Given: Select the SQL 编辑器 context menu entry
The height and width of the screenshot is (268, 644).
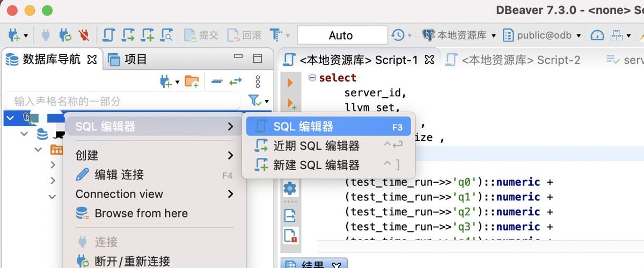Looking at the screenshot, I should (x=154, y=127).
